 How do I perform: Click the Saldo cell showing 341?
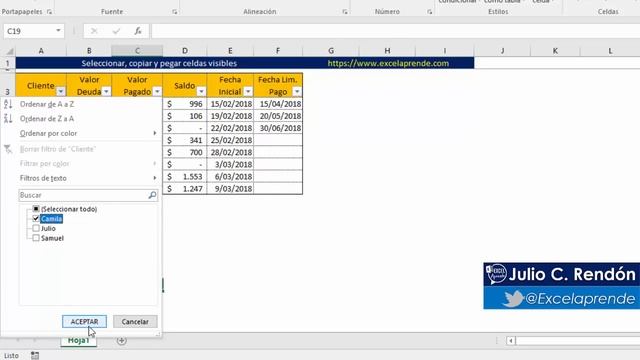185,140
